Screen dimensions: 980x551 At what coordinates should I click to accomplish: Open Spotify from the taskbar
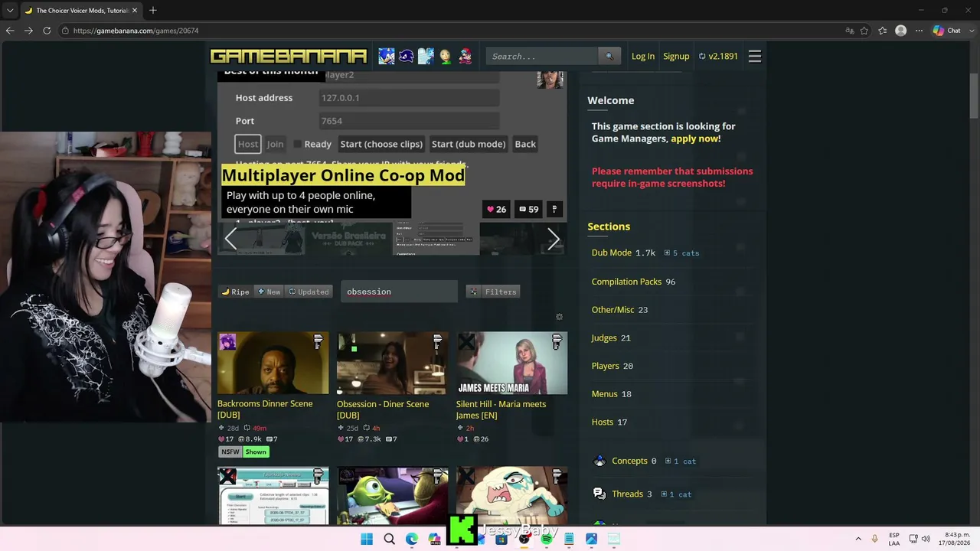tap(547, 539)
